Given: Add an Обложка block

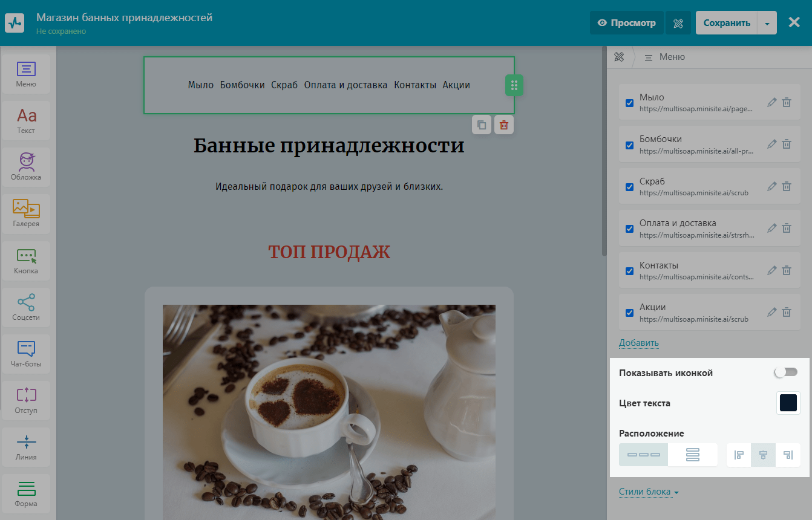Looking at the screenshot, I should 26,167.
